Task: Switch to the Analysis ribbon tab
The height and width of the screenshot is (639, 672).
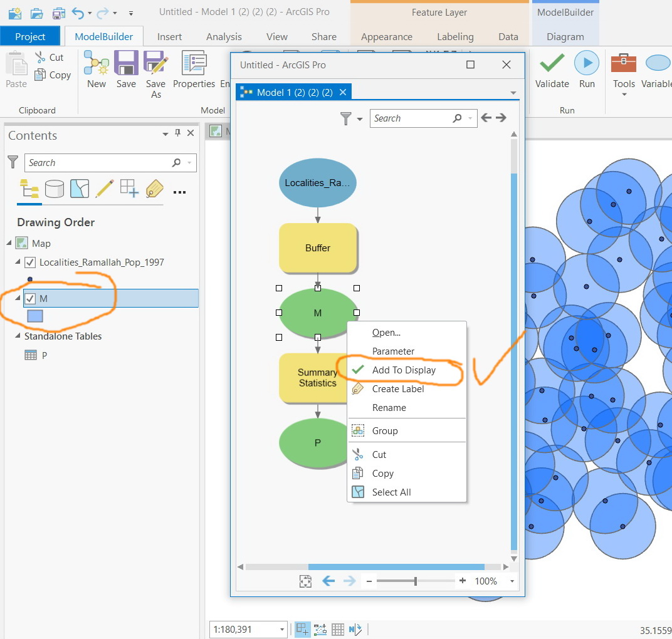Action: click(x=224, y=37)
